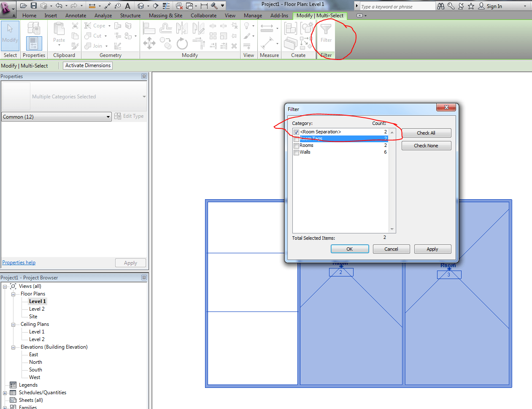Click the Activate Dimensions button
This screenshot has width=532, height=409.
click(x=88, y=65)
